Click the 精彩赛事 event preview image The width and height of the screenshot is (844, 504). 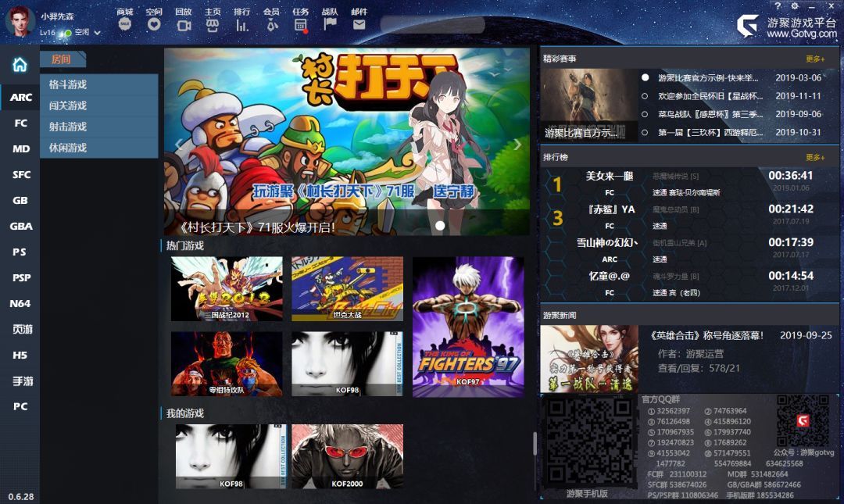coord(589,105)
